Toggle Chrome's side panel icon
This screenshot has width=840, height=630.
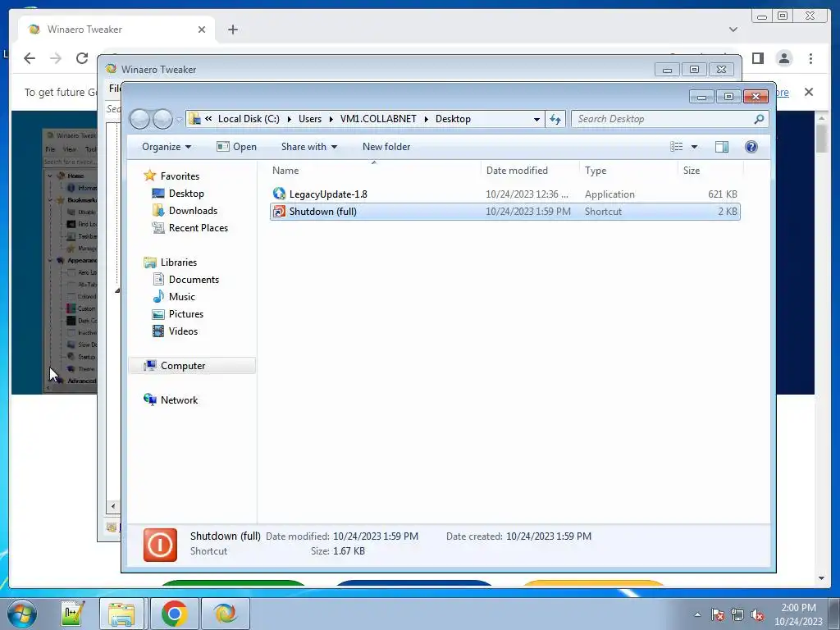click(x=757, y=58)
